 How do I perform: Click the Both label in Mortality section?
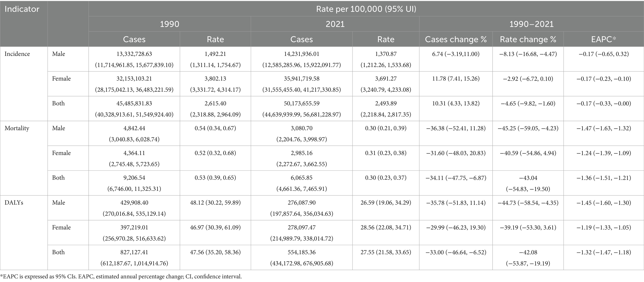click(59, 178)
